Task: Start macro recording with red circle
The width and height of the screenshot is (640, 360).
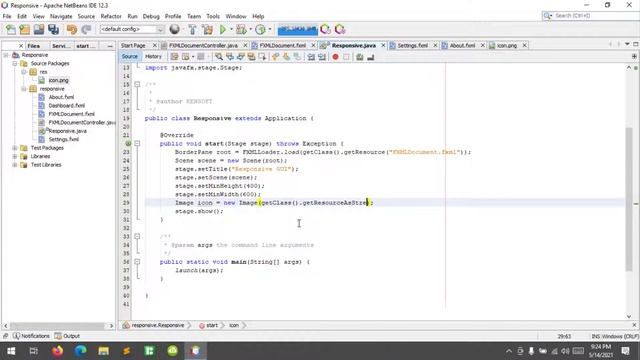Action: coord(336,57)
